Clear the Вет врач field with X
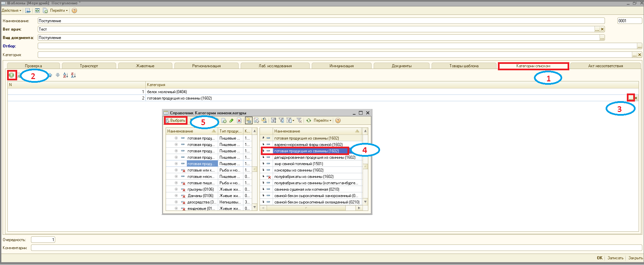 [x=603, y=29]
